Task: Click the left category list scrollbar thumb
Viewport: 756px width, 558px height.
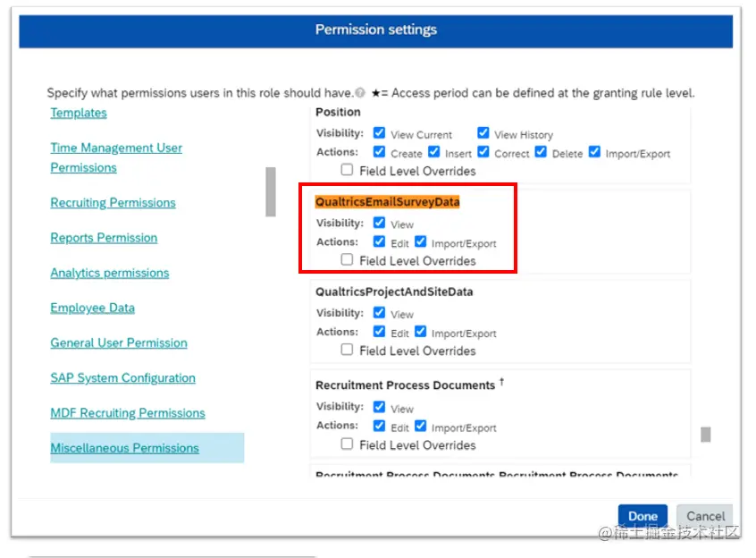Action: pos(271,192)
